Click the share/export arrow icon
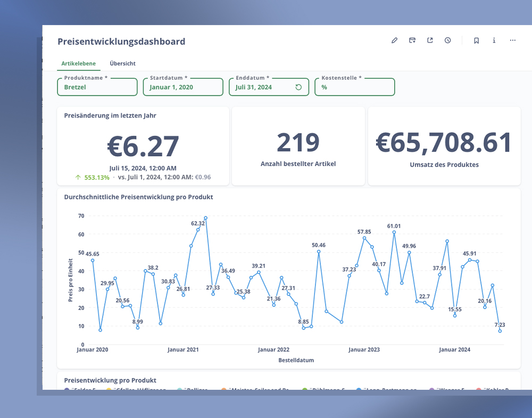Image resolution: width=532 pixels, height=418 pixels. click(x=430, y=40)
